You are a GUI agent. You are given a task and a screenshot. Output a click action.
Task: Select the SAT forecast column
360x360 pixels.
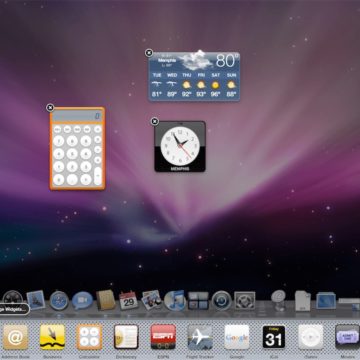(216, 85)
